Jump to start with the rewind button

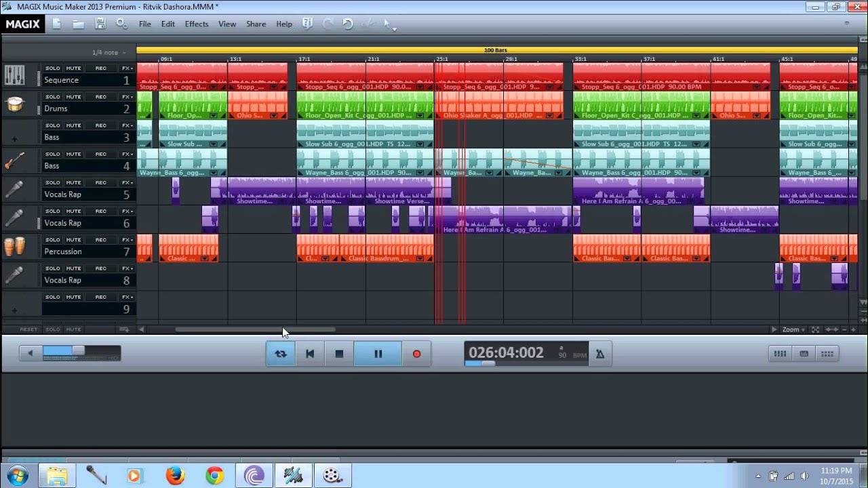pos(310,354)
